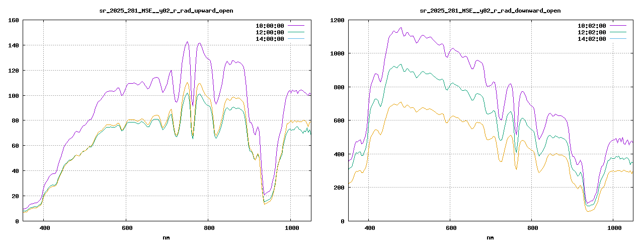Click the nm axis label under right chart
644x242 pixels.
[490, 237]
